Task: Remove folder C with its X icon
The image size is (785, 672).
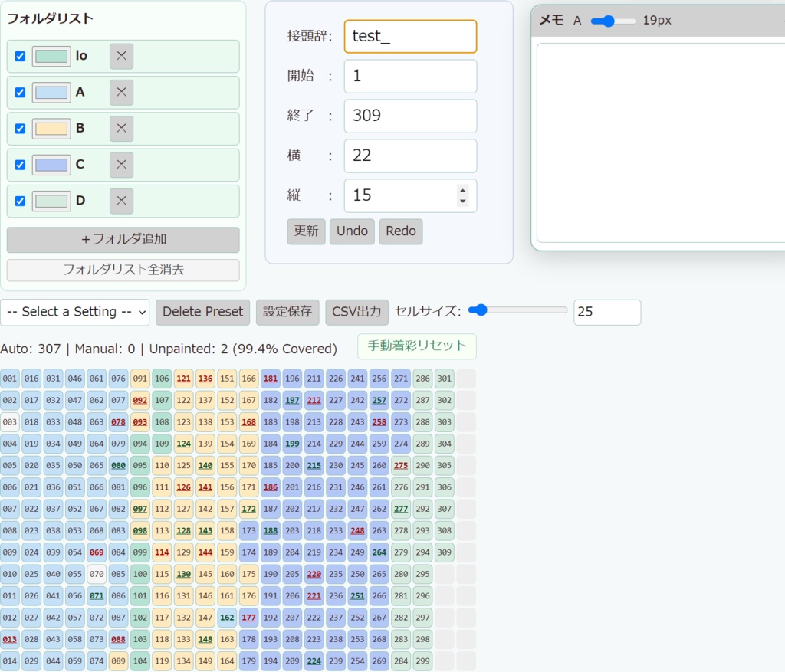Action: (x=121, y=165)
